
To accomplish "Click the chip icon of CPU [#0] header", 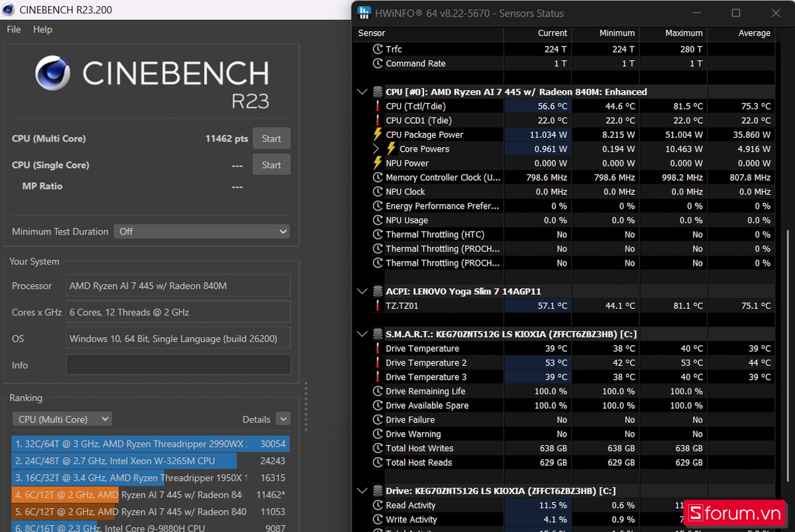I will pos(378,92).
